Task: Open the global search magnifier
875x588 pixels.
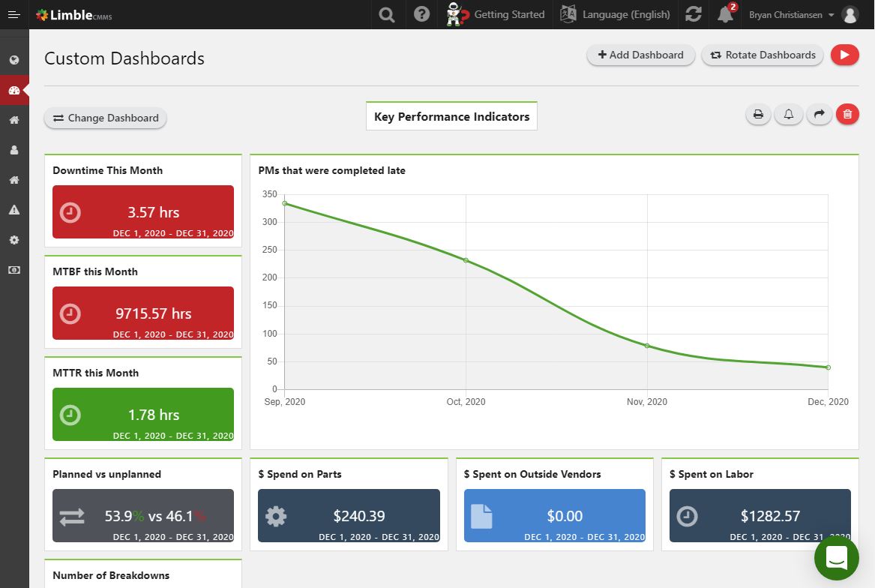Action: point(387,14)
